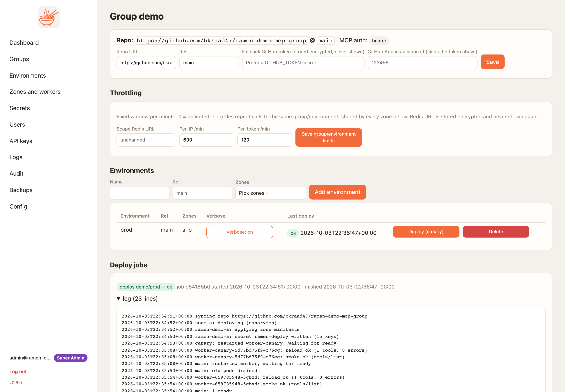The height and width of the screenshot is (392, 565).
Task: Click the ramen bowl logo icon
Action: tap(48, 17)
